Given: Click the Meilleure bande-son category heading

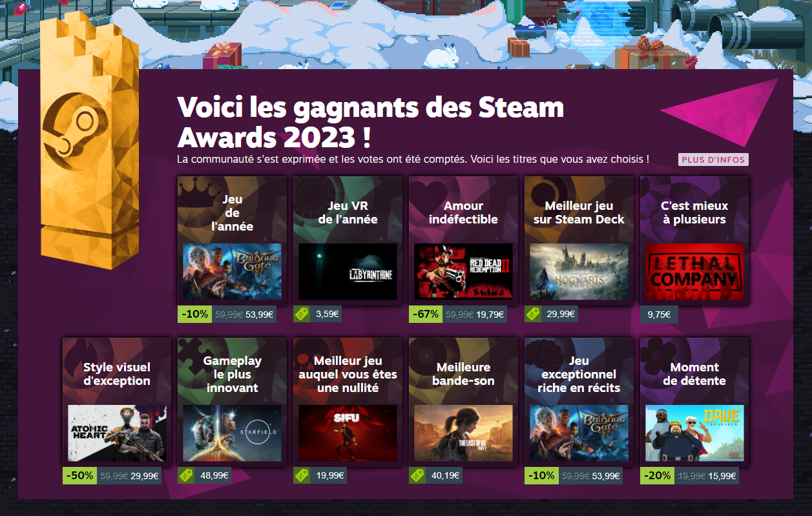Looking at the screenshot, I should click(463, 374).
